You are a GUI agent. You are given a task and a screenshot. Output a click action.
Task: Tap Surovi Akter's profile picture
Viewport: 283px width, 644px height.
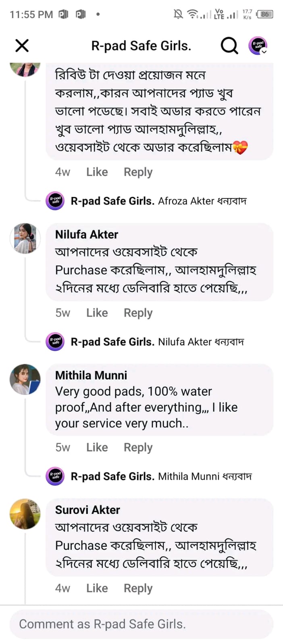[25, 514]
